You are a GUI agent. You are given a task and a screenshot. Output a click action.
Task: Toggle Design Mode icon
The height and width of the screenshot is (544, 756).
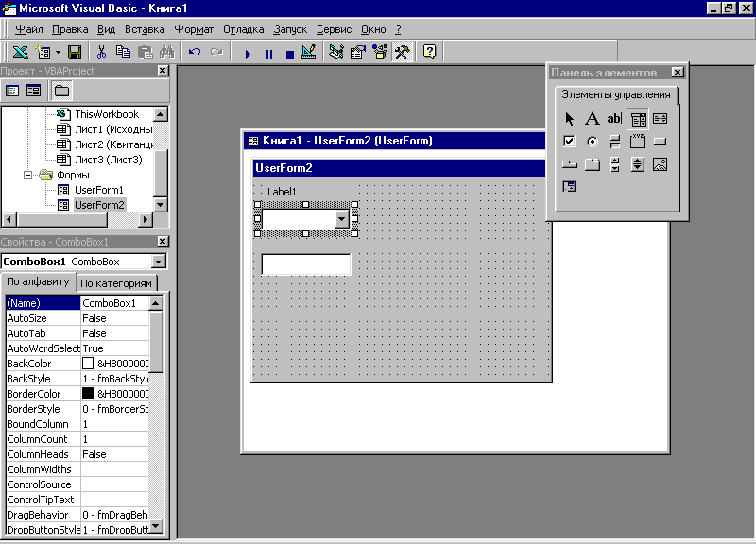(309, 52)
